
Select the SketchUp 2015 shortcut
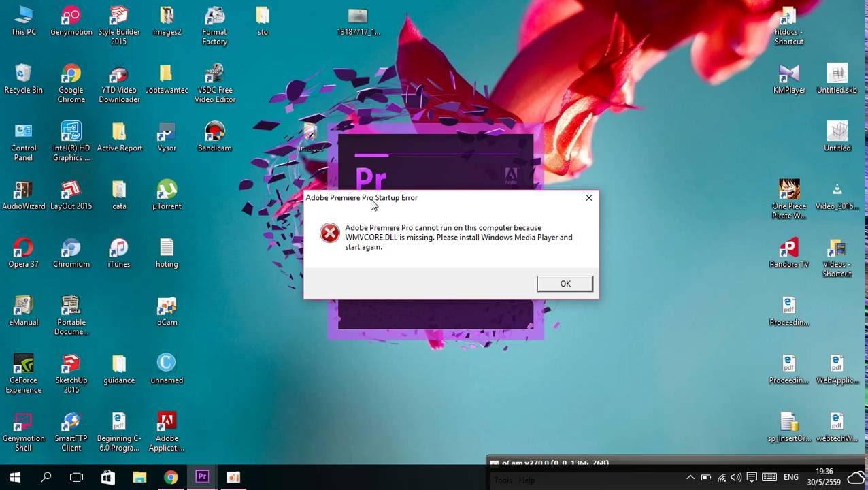pyautogui.click(x=71, y=374)
